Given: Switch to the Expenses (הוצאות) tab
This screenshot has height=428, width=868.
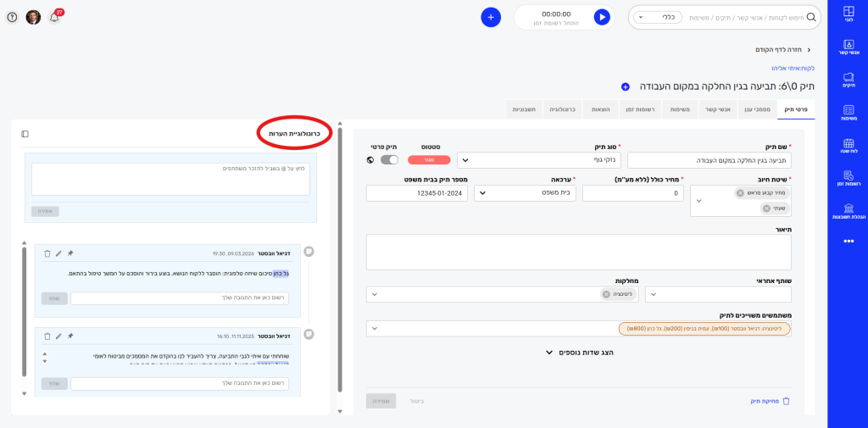Looking at the screenshot, I should point(600,109).
